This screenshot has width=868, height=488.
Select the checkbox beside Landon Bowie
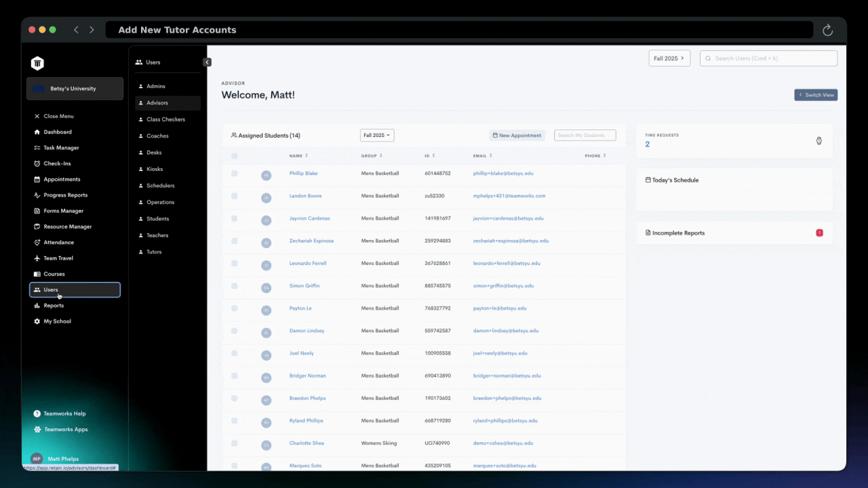[x=235, y=196]
